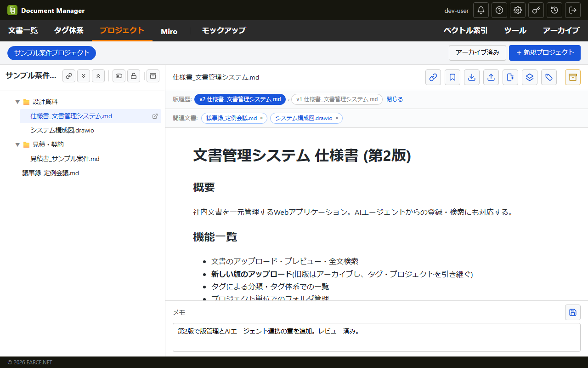The height and width of the screenshot is (368, 588).
Task: Toggle the pill switch in sidebar toolbar
Action: tap(119, 76)
